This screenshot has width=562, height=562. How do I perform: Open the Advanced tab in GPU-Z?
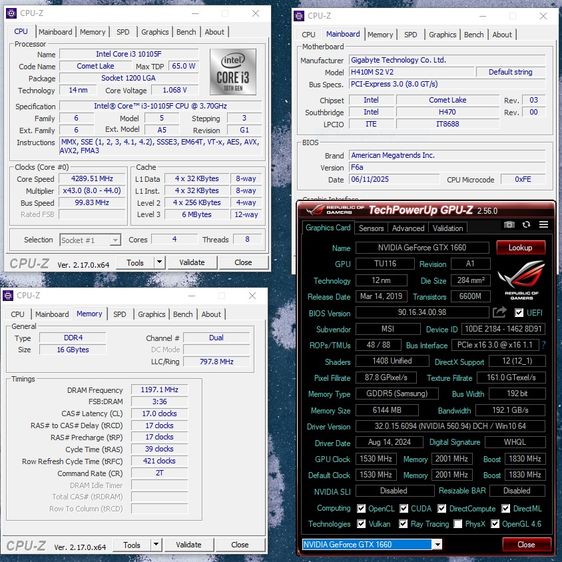pyautogui.click(x=408, y=228)
